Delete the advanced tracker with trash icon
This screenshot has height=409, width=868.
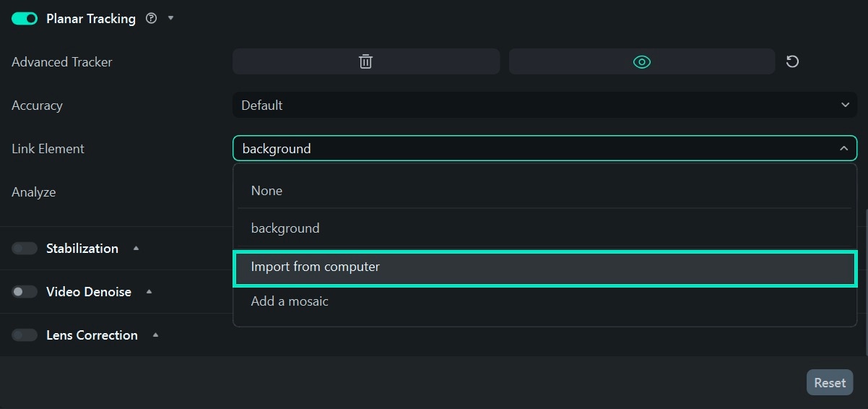pos(365,62)
